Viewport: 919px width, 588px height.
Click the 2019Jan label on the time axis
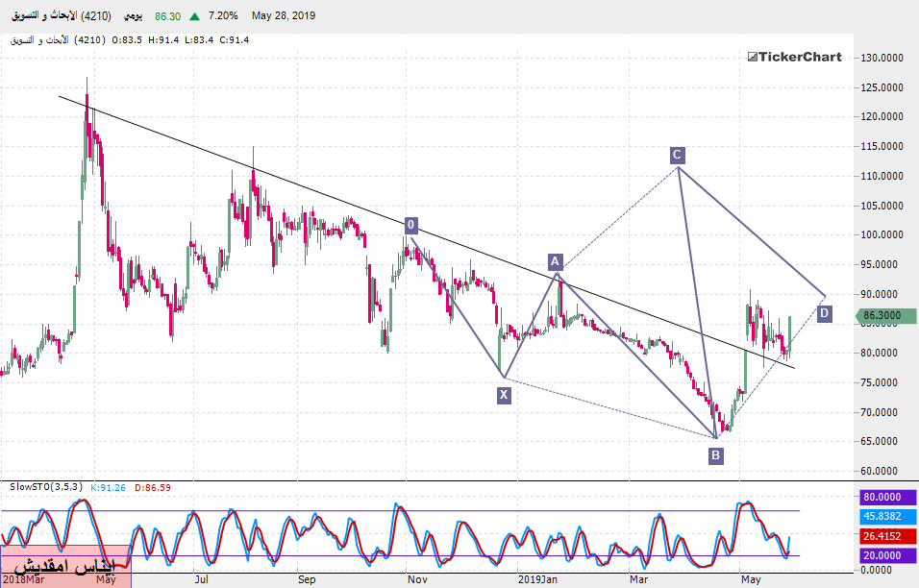[x=537, y=579]
